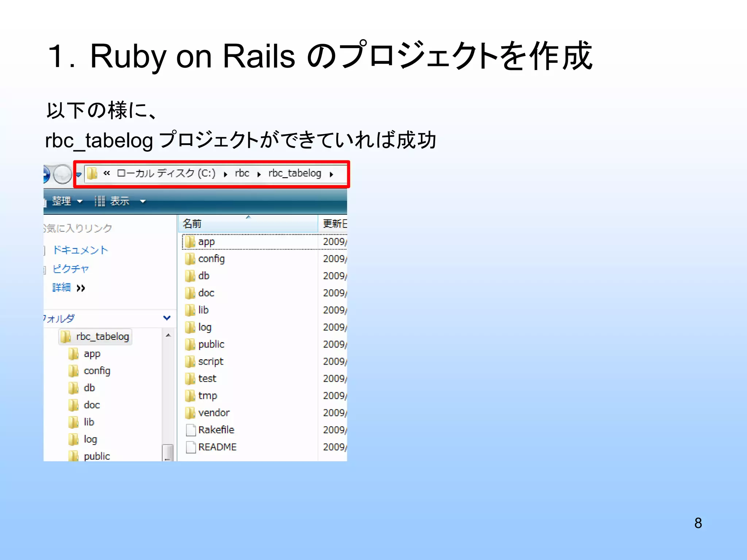Click the address bar folder icon
This screenshot has height=560, width=747.
(x=92, y=173)
